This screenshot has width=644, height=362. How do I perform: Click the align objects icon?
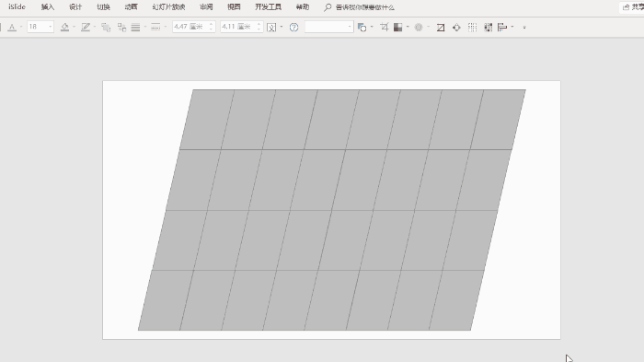point(502,28)
